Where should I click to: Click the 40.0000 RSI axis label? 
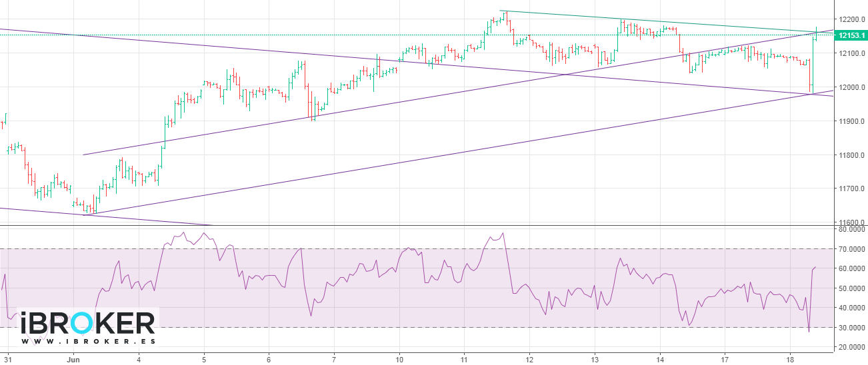[853, 308]
